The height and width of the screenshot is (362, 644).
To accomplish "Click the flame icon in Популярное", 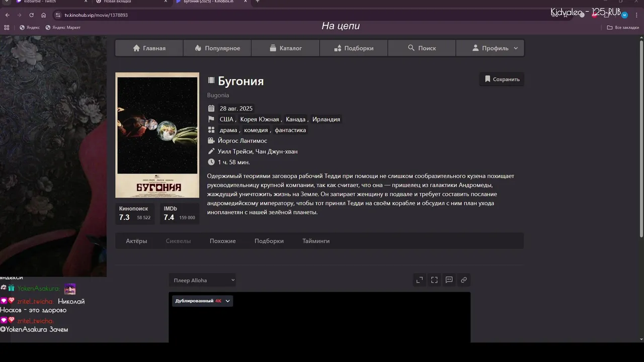I will point(198,48).
